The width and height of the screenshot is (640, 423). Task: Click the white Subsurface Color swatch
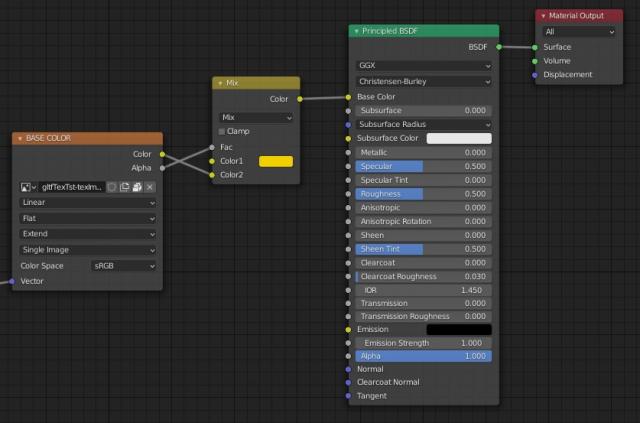[459, 138]
